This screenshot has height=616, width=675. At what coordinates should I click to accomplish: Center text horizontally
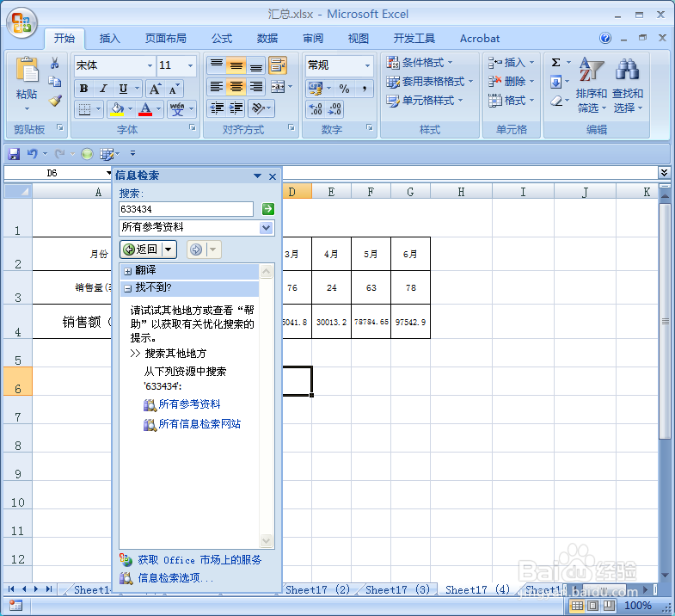point(236,87)
